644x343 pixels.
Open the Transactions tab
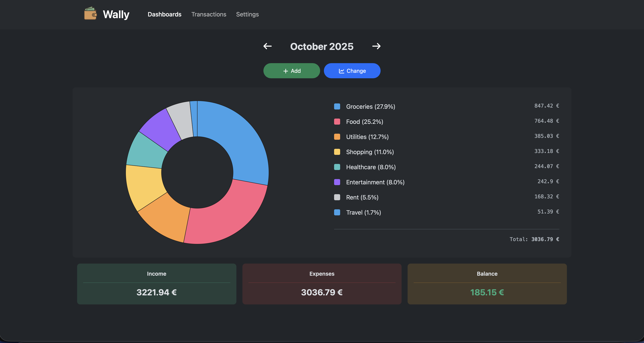tap(208, 14)
